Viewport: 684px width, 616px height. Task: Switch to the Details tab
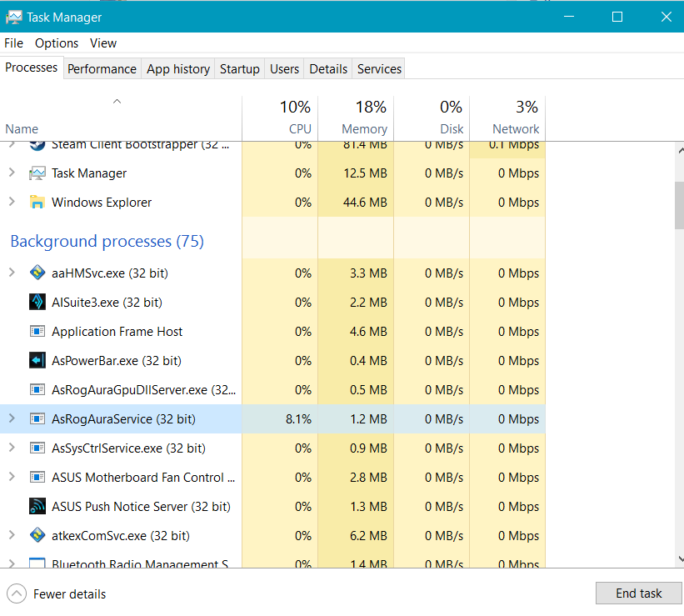click(x=328, y=69)
